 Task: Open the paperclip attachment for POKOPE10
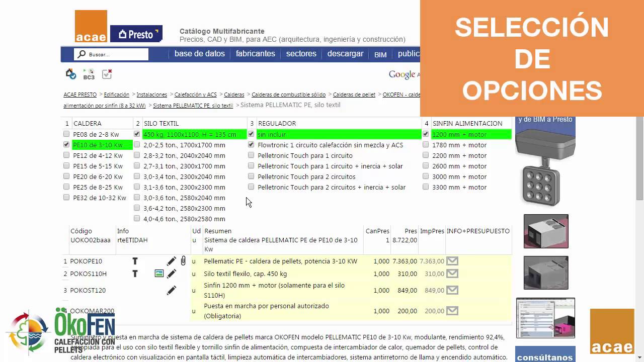(x=183, y=261)
